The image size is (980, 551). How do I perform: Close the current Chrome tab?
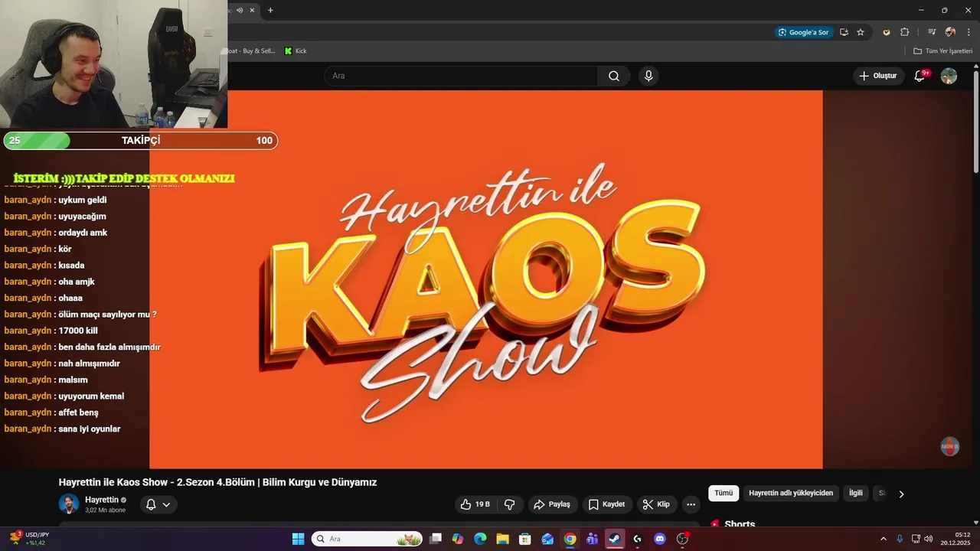click(x=252, y=10)
